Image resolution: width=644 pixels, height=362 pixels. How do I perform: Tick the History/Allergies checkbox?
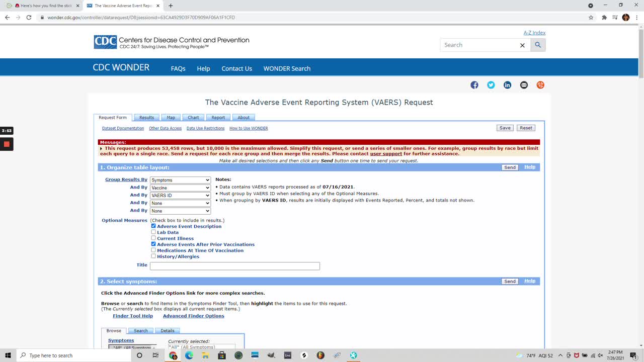click(x=153, y=256)
